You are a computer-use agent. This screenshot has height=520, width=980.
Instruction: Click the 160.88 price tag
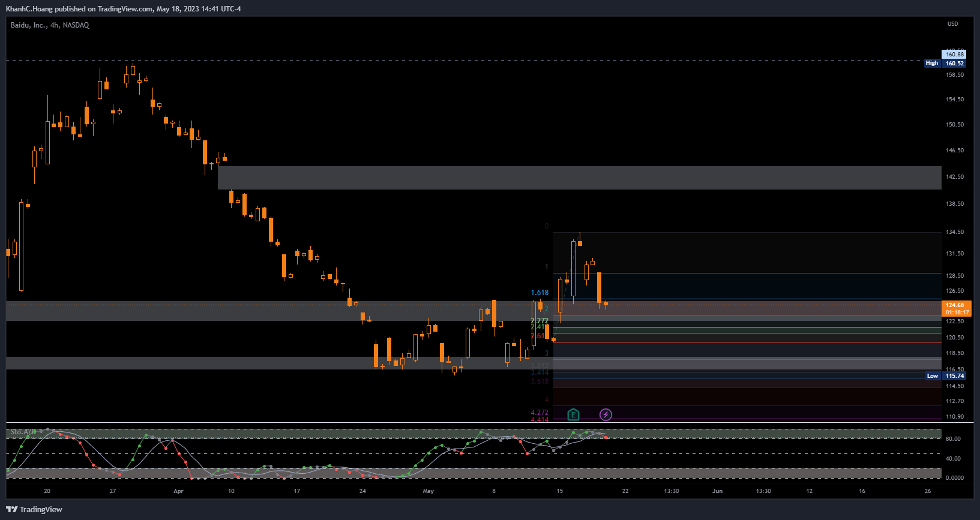pyautogui.click(x=954, y=55)
